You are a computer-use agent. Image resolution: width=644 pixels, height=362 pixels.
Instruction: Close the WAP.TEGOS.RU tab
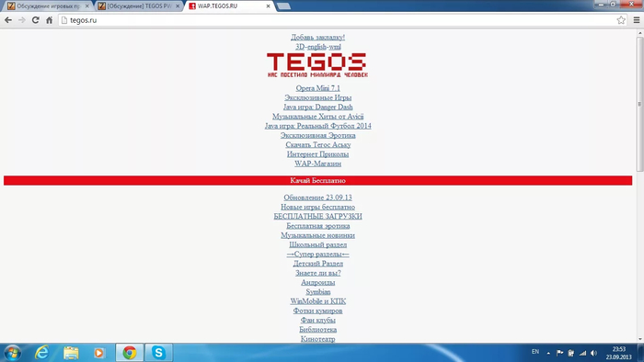pyautogui.click(x=269, y=6)
